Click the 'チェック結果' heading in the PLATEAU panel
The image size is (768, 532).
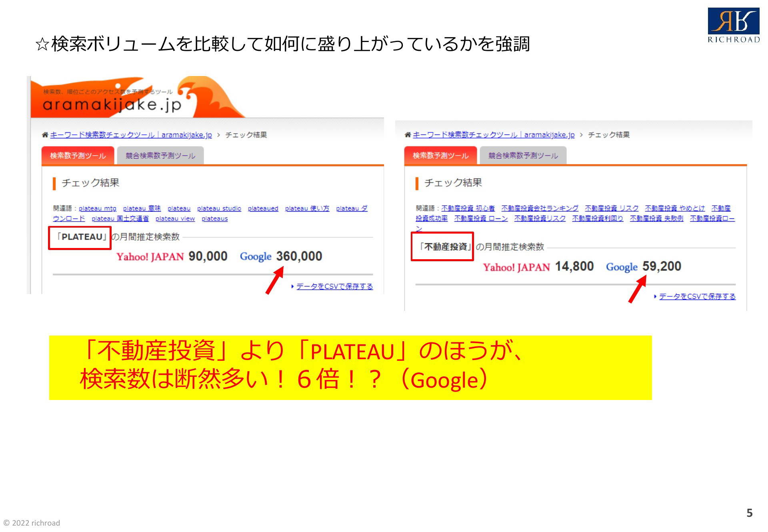pyautogui.click(x=90, y=183)
